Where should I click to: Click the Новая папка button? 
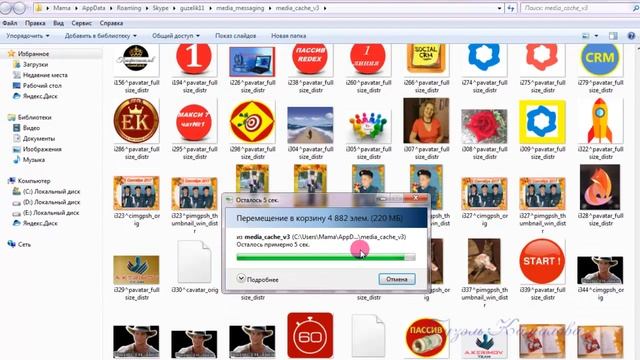click(289, 36)
